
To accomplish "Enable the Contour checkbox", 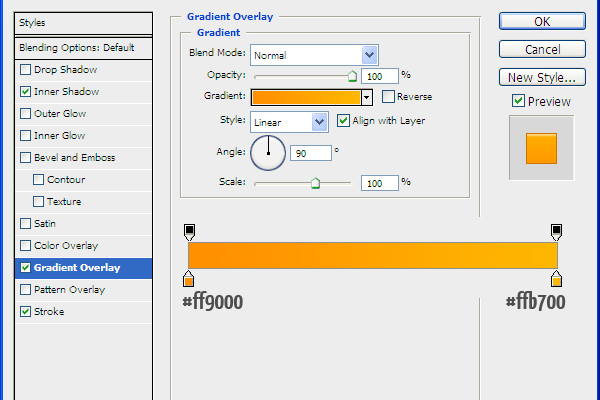I will [x=38, y=180].
